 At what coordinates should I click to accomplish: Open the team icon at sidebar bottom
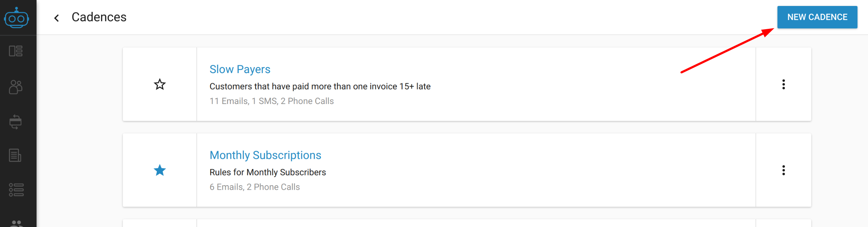16,223
